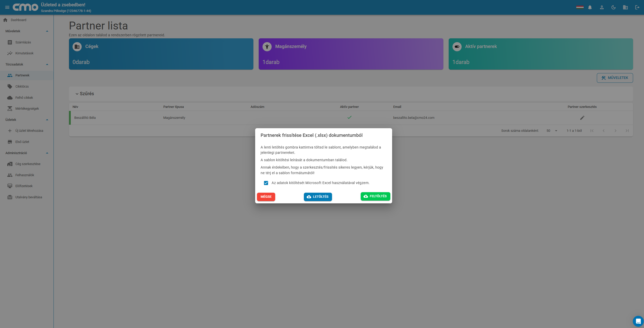Click Új üzlet létrehozása
The width and height of the screenshot is (644, 328).
27,131
